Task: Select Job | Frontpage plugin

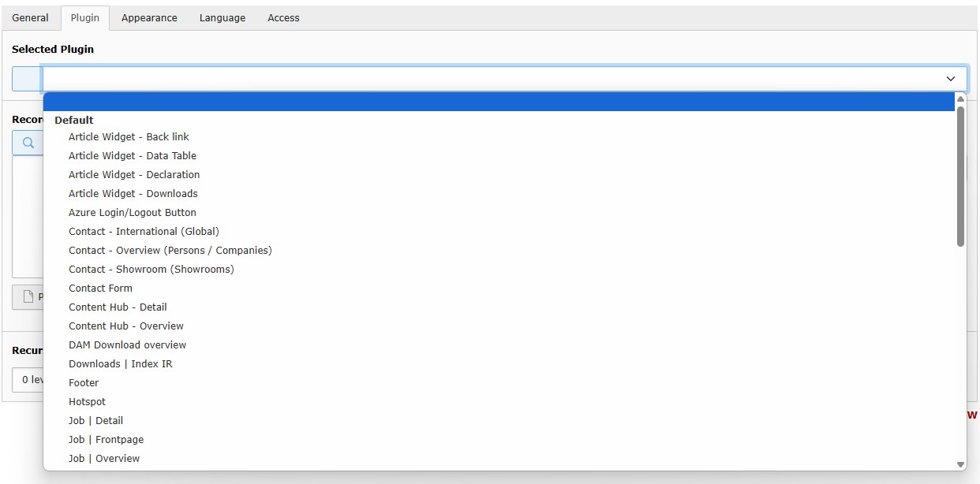Action: [x=106, y=440]
